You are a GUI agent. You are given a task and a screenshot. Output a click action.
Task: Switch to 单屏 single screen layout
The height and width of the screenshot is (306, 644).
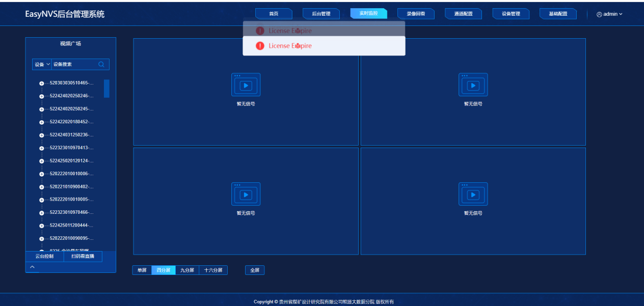tap(142, 270)
